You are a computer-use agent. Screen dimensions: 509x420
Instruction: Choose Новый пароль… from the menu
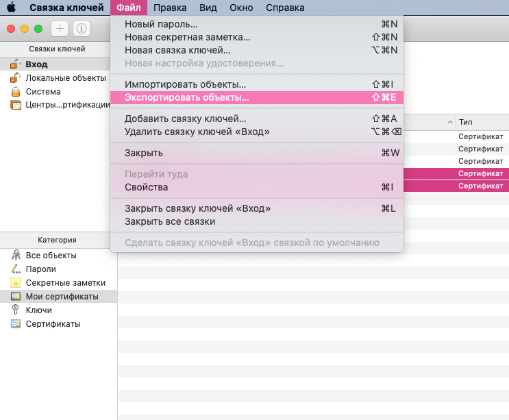(x=257, y=24)
